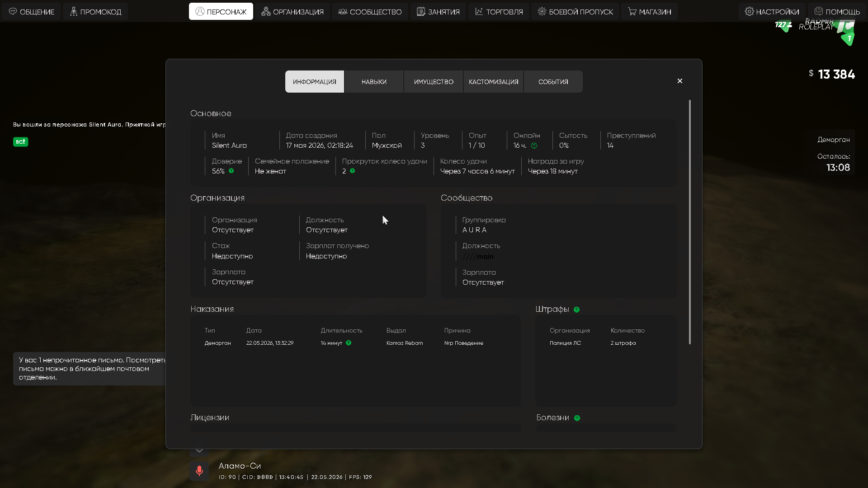Viewport: 868px width, 488px height.
Task: Click the unread letter notification
Action: click(x=90, y=369)
